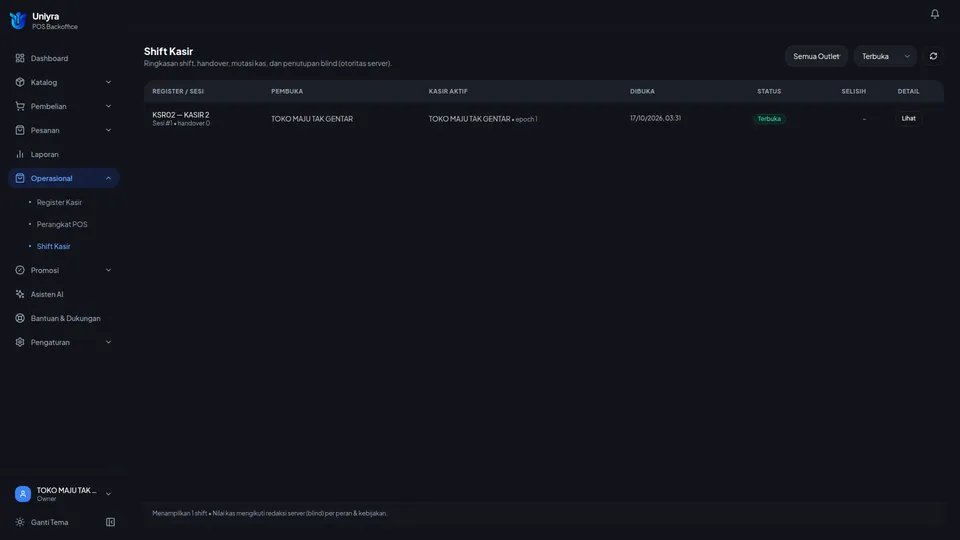
Task: Open Asisten AI menu label
Action: tap(47, 294)
